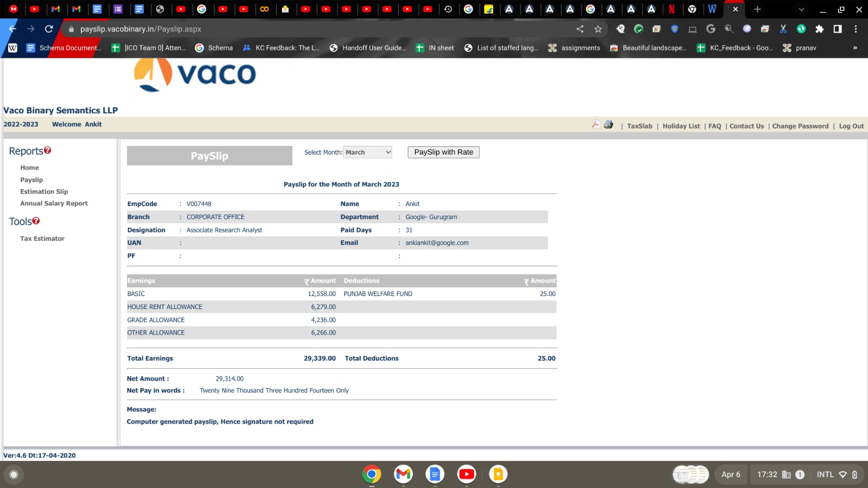Open the Select Month dropdown
868x488 pixels.
367,152
